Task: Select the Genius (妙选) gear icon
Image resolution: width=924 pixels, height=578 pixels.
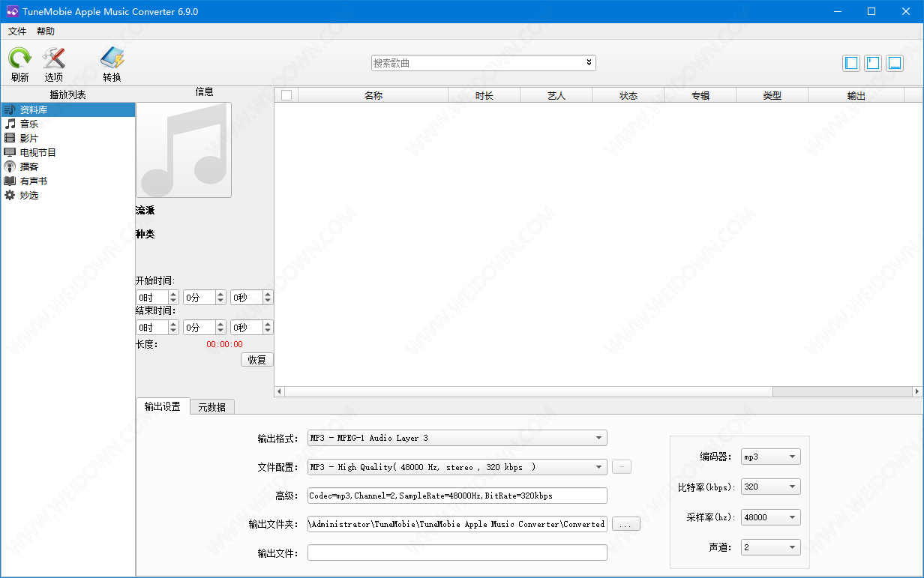Action: 10,195
